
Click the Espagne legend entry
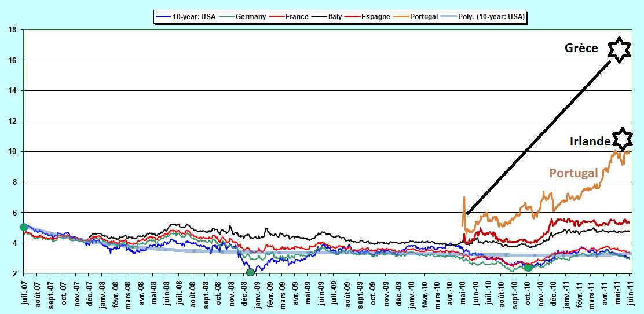367,17
